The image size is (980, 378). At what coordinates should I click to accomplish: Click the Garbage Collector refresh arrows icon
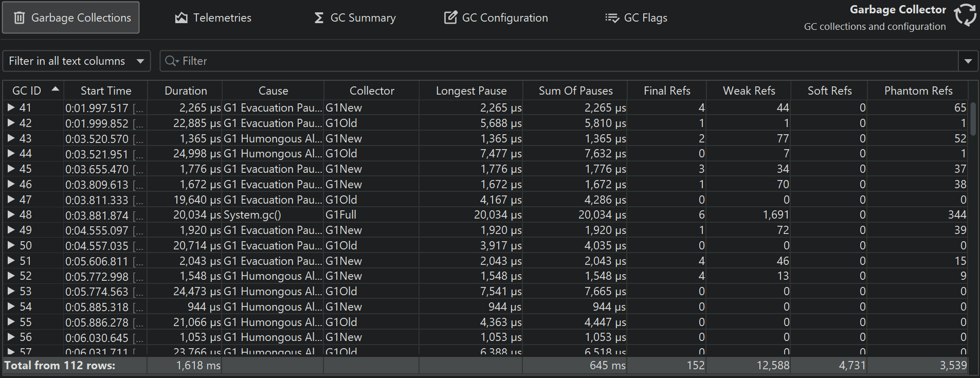point(965,14)
